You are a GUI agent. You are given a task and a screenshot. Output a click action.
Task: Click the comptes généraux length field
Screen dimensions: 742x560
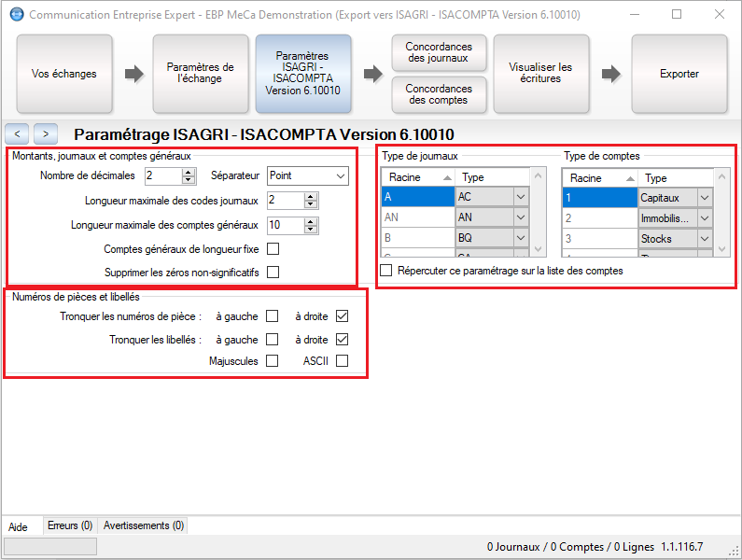pos(286,225)
